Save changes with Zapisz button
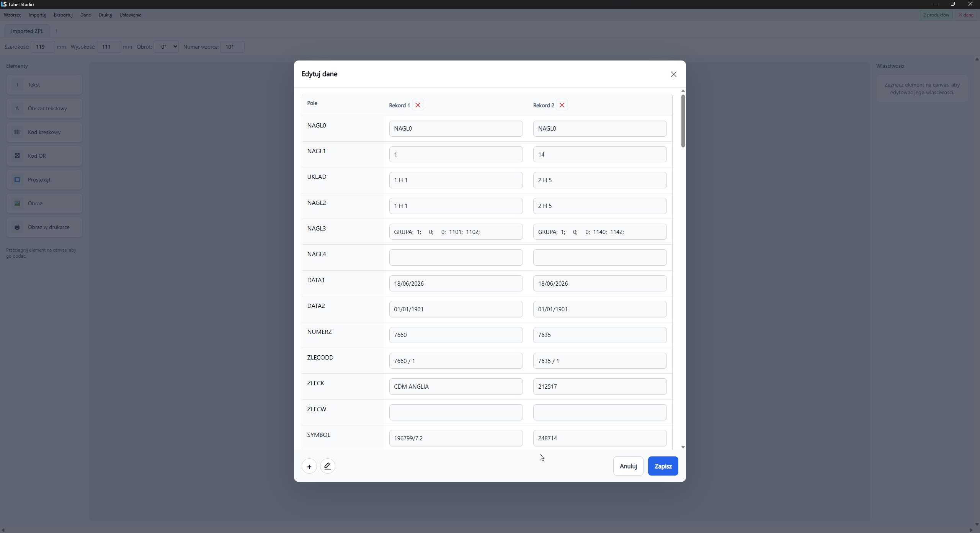 tap(663, 466)
